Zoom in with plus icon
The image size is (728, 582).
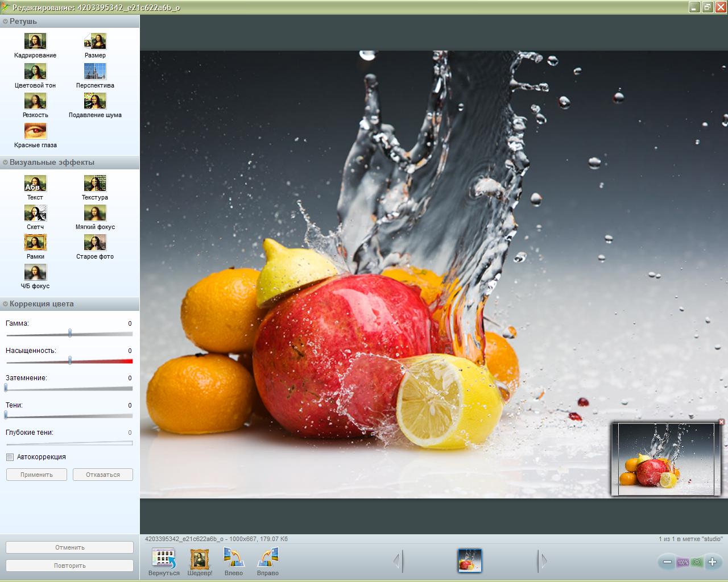[x=712, y=562]
